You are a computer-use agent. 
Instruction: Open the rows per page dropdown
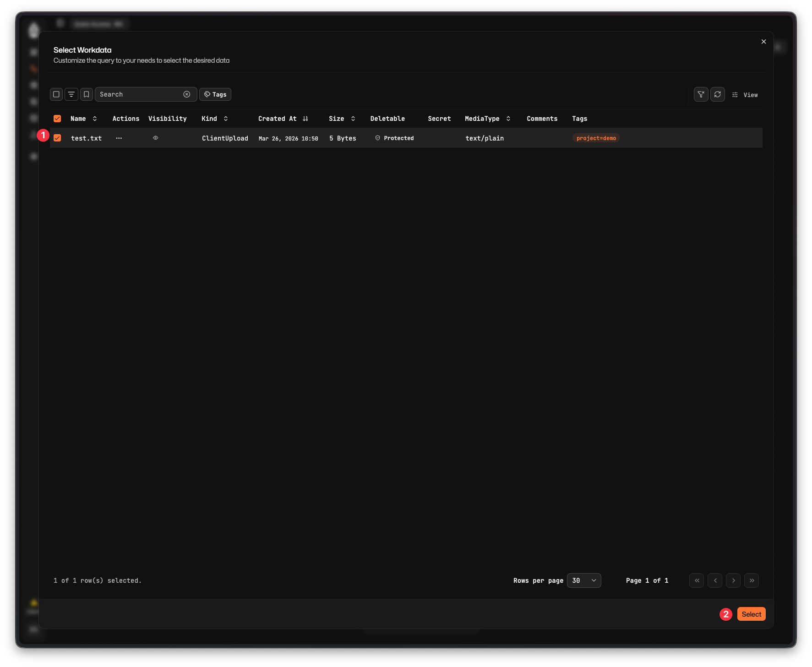584,580
